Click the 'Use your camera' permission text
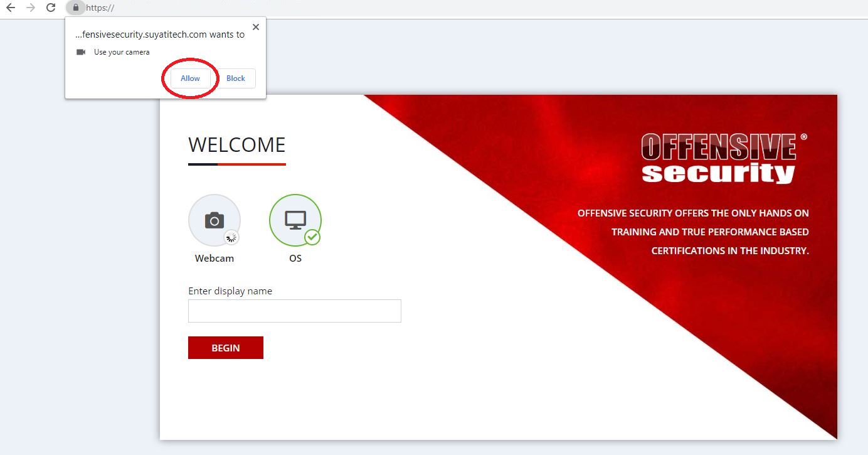Viewport: 868px width, 455px height. (x=121, y=52)
